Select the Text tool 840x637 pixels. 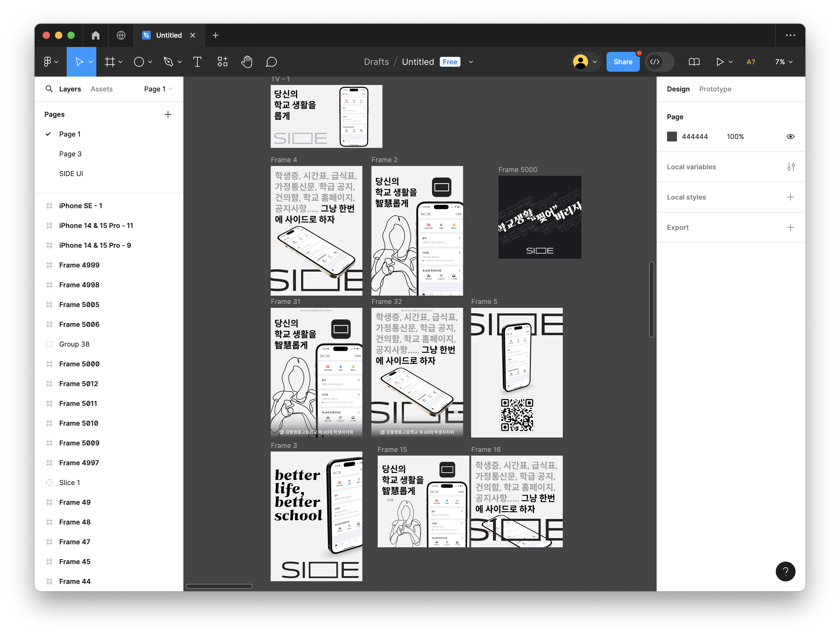coord(197,62)
